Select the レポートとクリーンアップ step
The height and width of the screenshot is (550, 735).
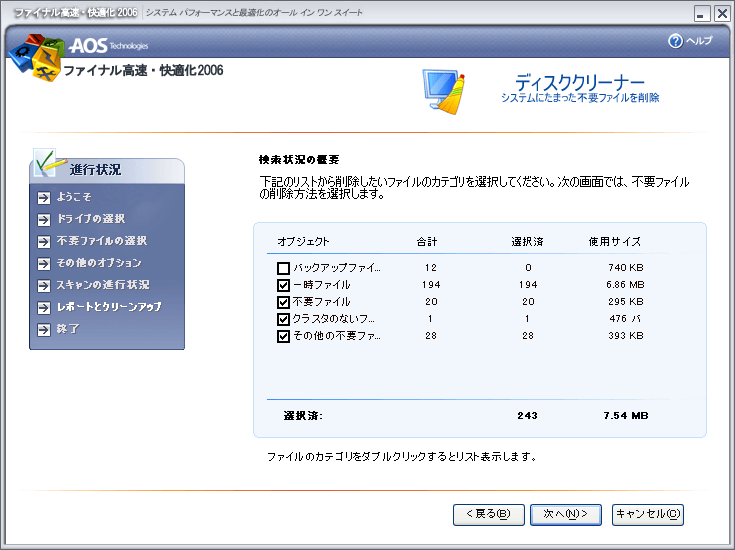[109, 307]
